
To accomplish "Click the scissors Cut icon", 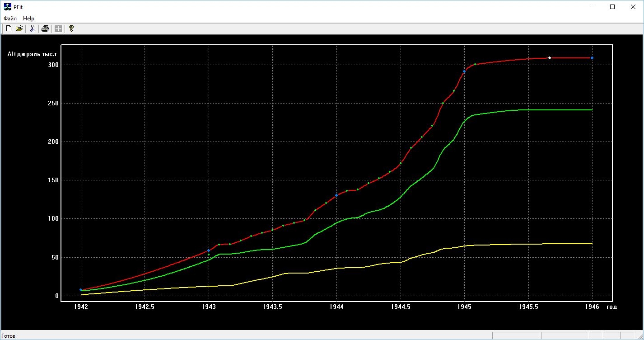I will [x=32, y=29].
